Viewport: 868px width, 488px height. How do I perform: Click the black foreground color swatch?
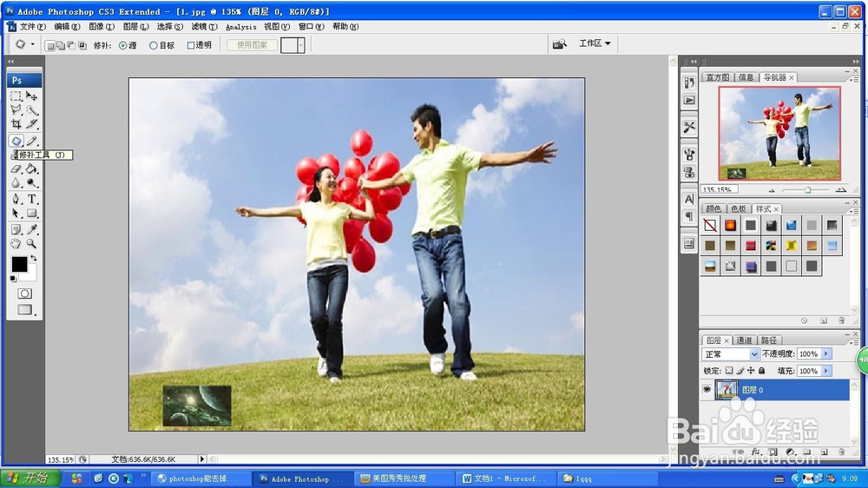click(x=19, y=263)
